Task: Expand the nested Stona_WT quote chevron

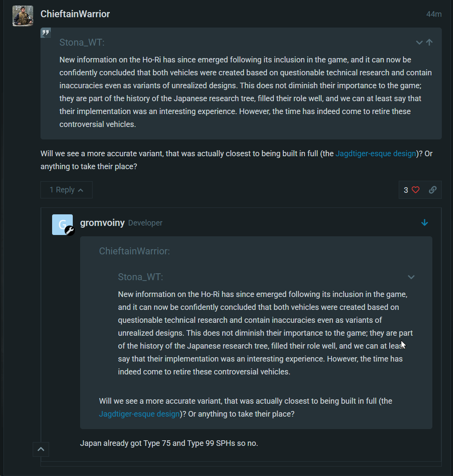Action: tap(411, 277)
